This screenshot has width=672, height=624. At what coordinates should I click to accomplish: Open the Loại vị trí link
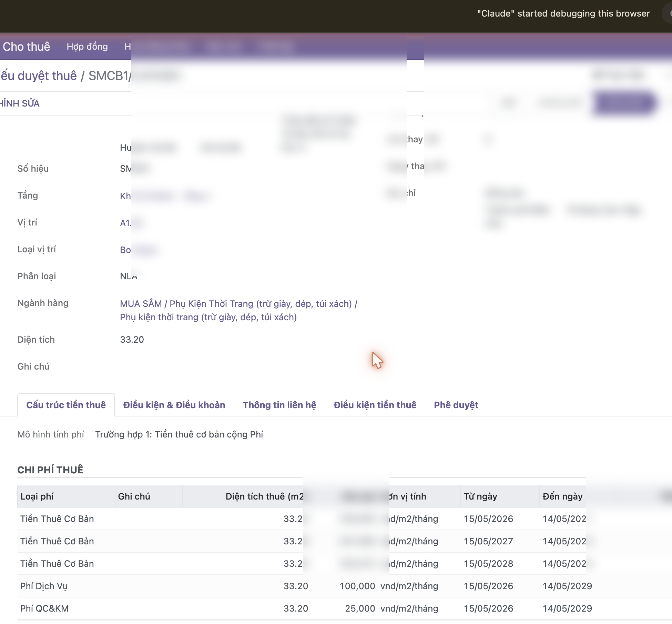(125, 250)
